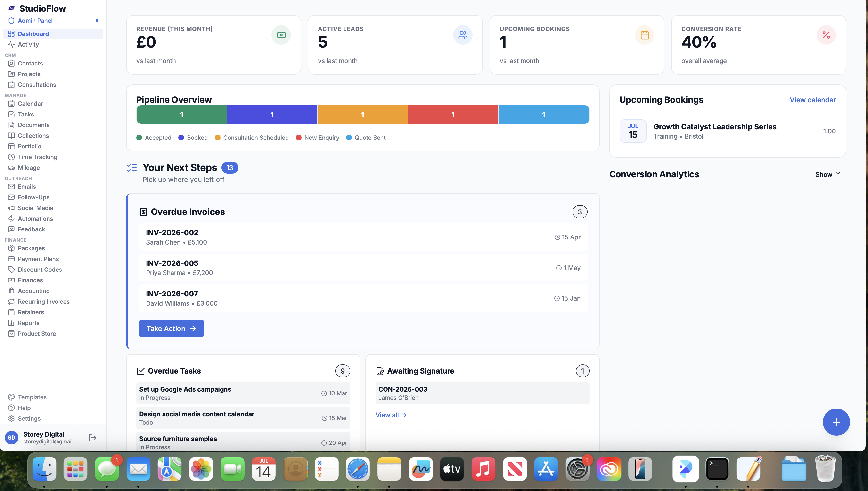Expand Conversion Analytics with Show
The image size is (868, 491).
coord(827,174)
